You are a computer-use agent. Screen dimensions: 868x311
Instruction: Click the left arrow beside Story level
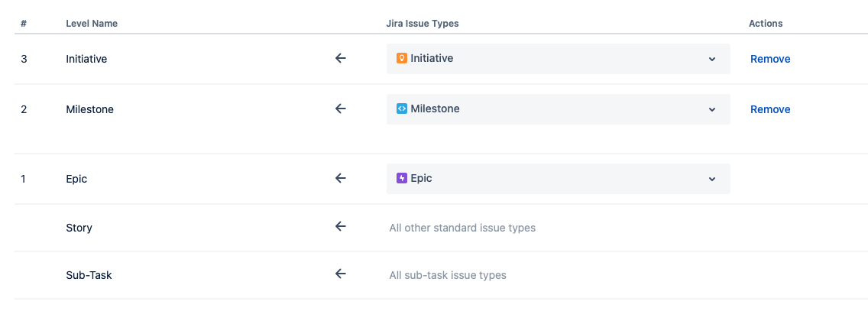341,226
